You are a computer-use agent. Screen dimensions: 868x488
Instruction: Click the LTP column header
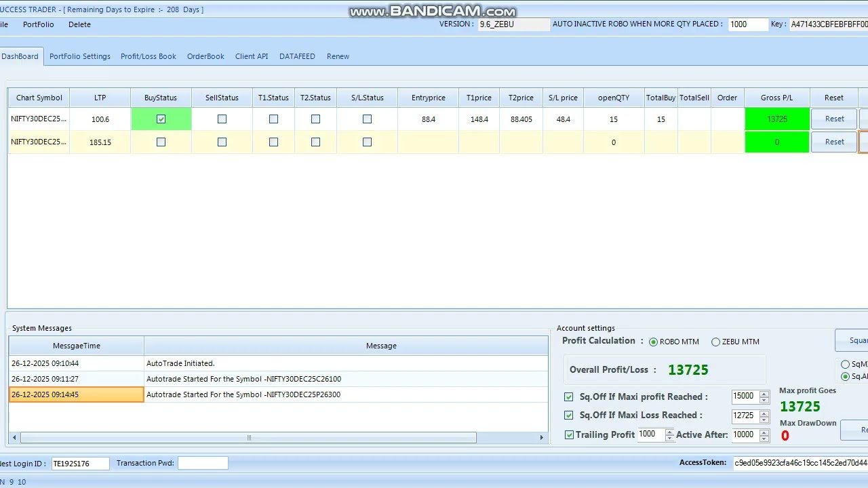point(100,98)
